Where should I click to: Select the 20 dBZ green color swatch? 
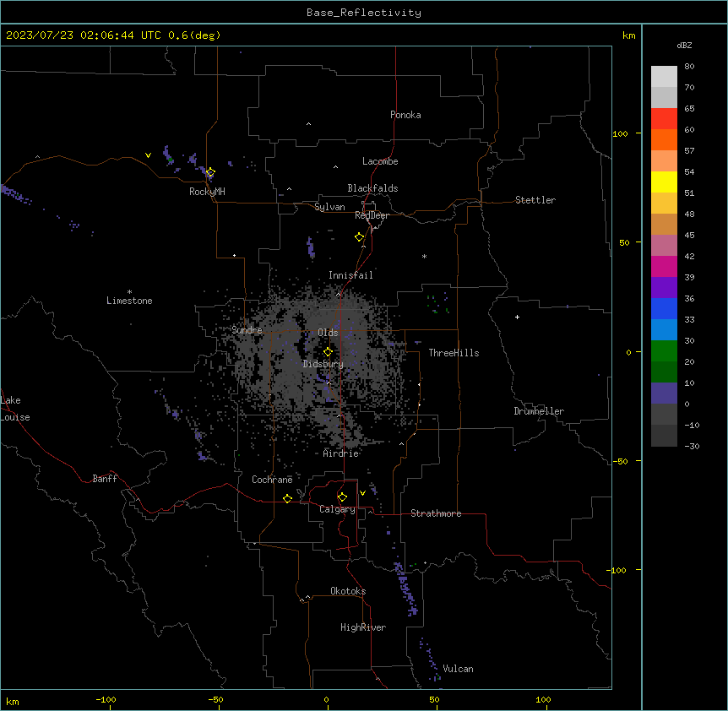tap(664, 351)
